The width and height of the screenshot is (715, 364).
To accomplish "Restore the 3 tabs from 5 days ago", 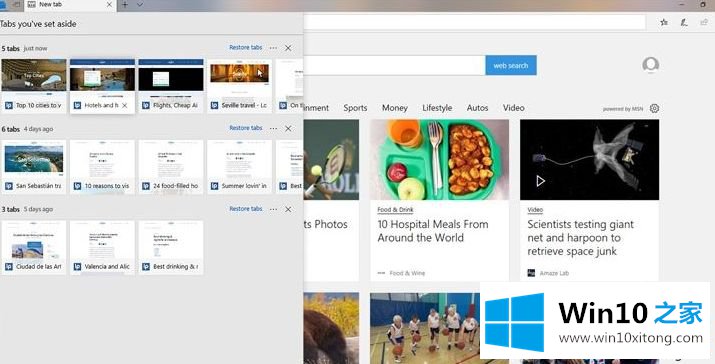I will pos(246,209).
